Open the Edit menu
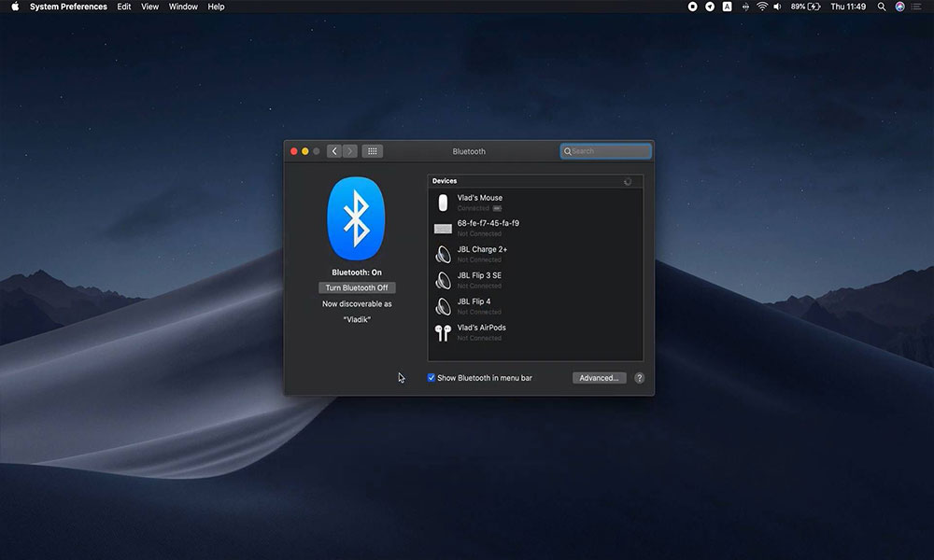 click(x=124, y=7)
